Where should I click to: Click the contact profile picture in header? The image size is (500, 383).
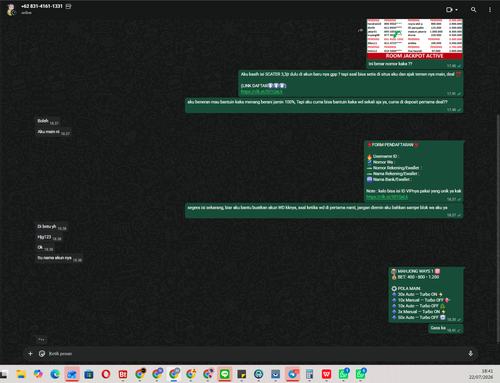[11, 9]
